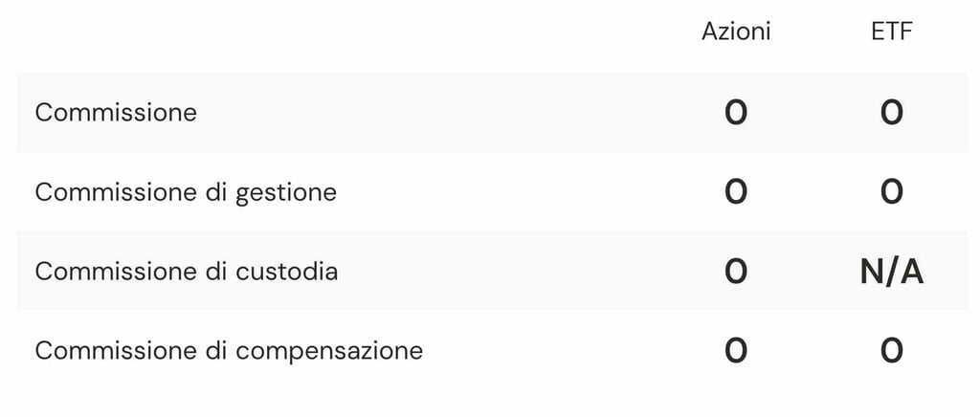Click Azioni value for Commissione di compensazione

click(736, 351)
